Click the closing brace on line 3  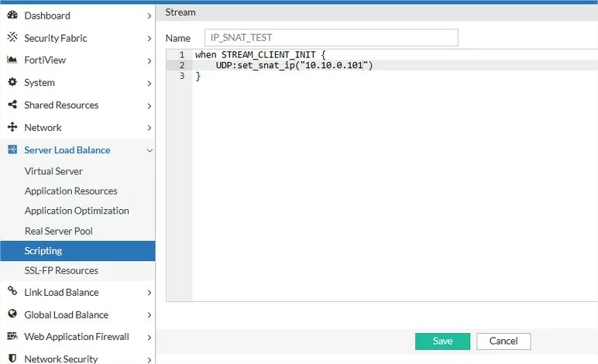pyautogui.click(x=198, y=76)
